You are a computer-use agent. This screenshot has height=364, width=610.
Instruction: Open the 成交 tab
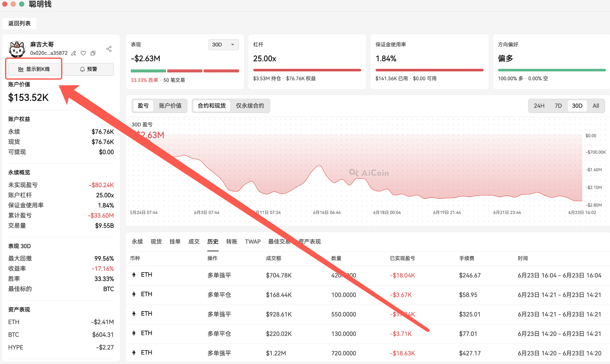pyautogui.click(x=194, y=241)
